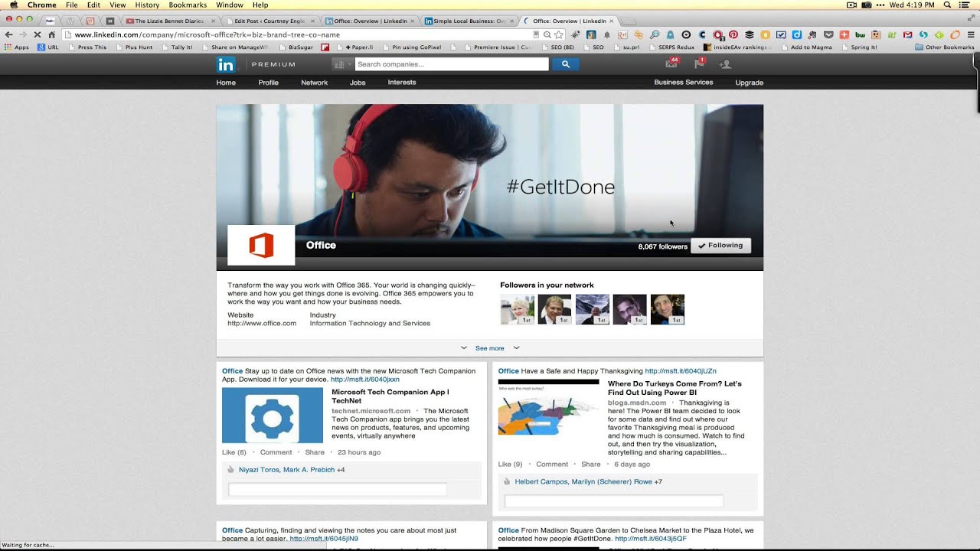This screenshot has height=551, width=980.
Task: Open Microsoft Tech Companion App article title
Action: pyautogui.click(x=390, y=396)
